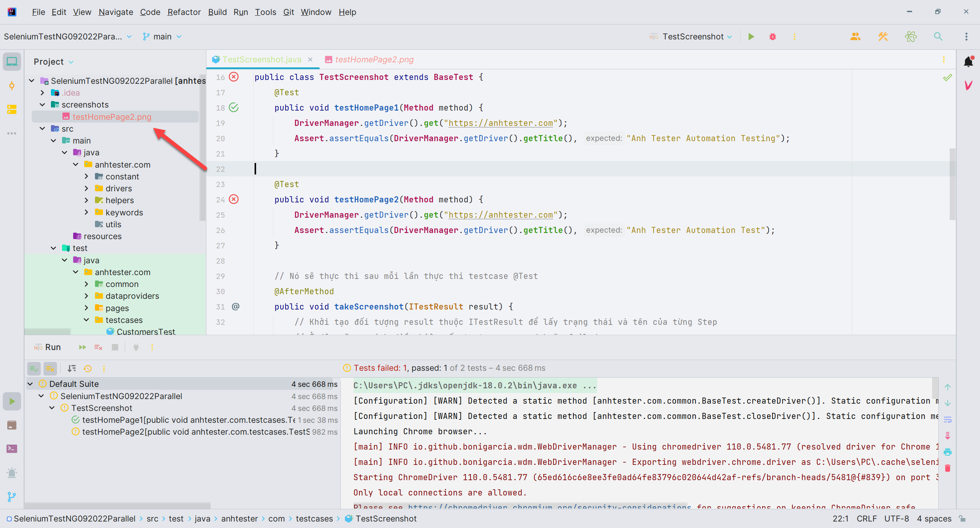Click the anhtester.com link on line 19
980x528 pixels.
coord(501,123)
